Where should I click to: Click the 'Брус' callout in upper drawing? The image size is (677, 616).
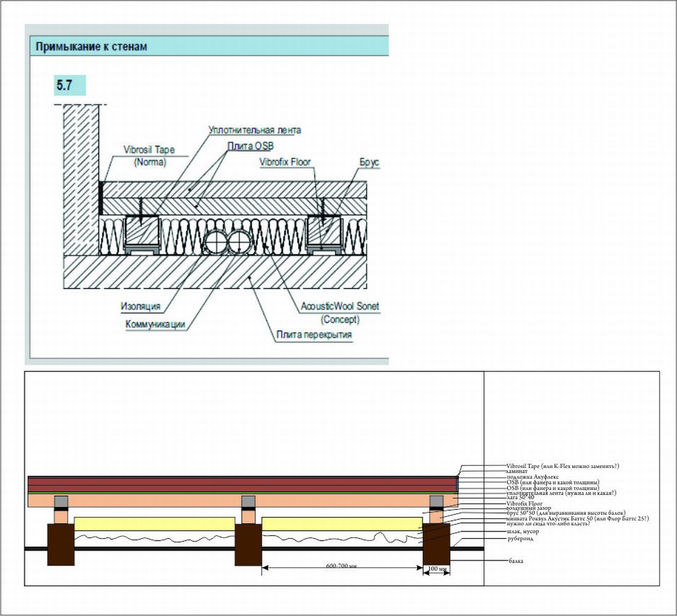[370, 162]
